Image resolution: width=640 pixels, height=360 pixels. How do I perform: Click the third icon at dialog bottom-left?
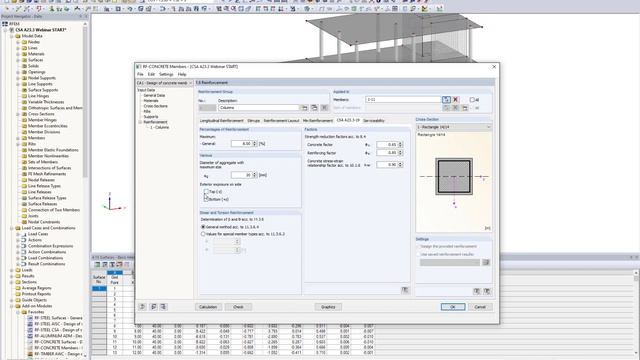pyautogui.click(x=163, y=307)
